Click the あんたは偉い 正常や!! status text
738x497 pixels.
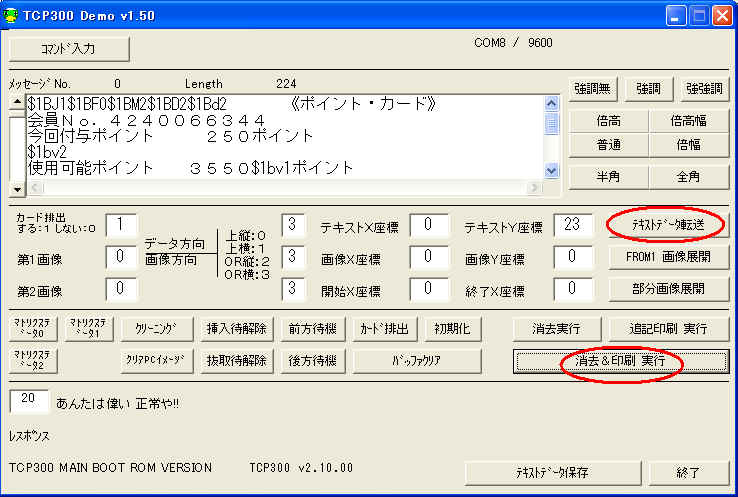point(118,403)
